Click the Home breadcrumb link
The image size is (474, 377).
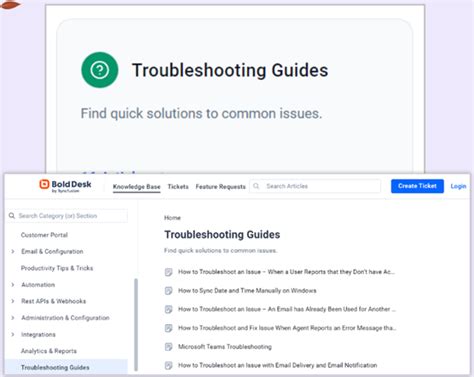[172, 218]
